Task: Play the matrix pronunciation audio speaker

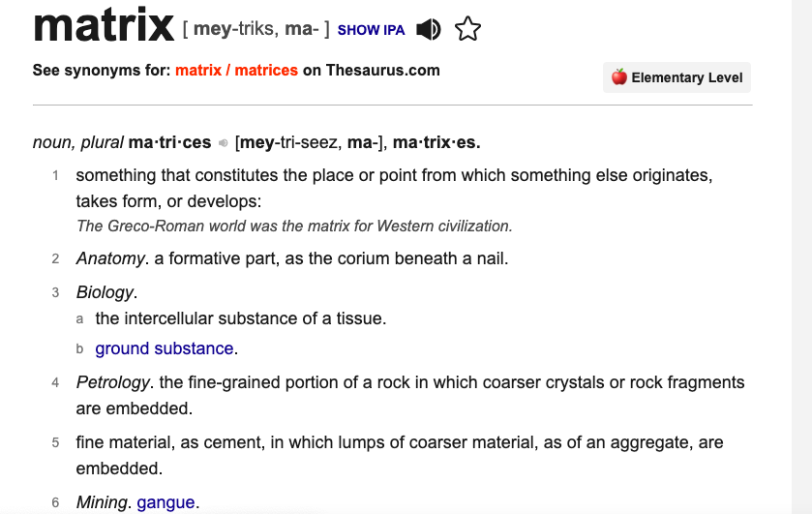Action: point(429,30)
